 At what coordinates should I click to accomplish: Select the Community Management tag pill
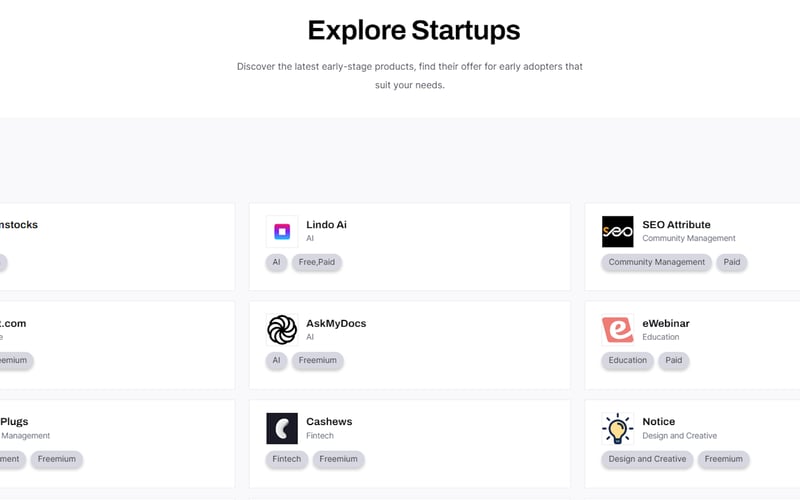tap(657, 262)
